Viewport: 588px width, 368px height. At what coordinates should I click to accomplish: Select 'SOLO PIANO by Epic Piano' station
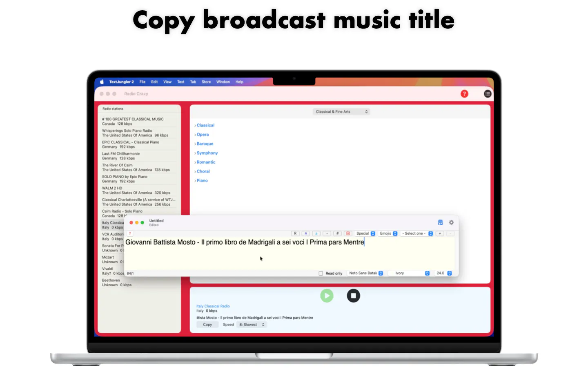click(x=139, y=179)
